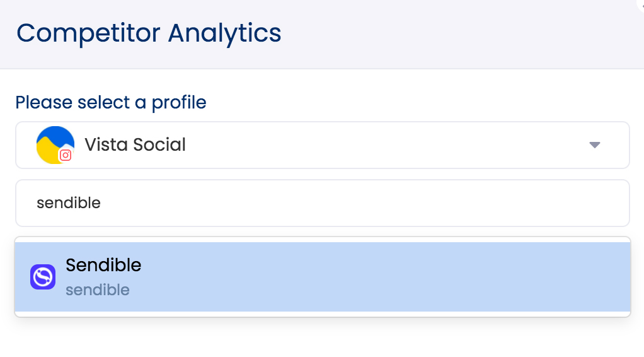
Task: Click the Instagram badge on the profile avatar
Action: [x=66, y=155]
